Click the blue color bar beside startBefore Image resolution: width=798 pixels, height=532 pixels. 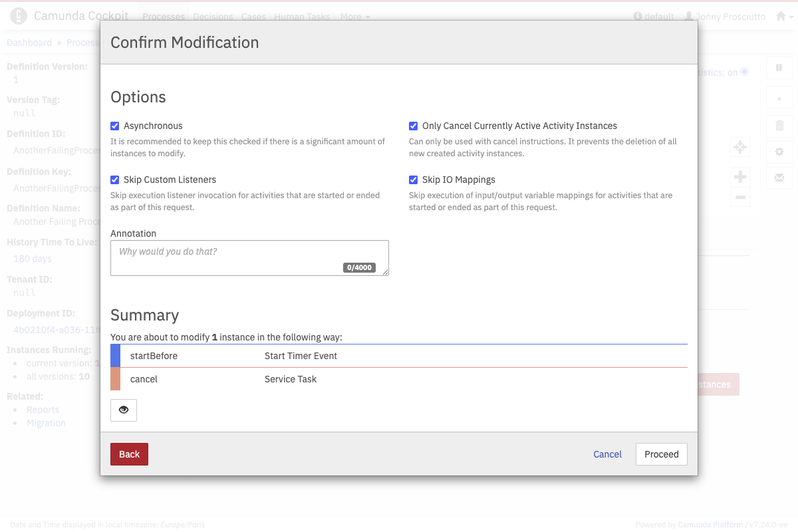(x=115, y=356)
